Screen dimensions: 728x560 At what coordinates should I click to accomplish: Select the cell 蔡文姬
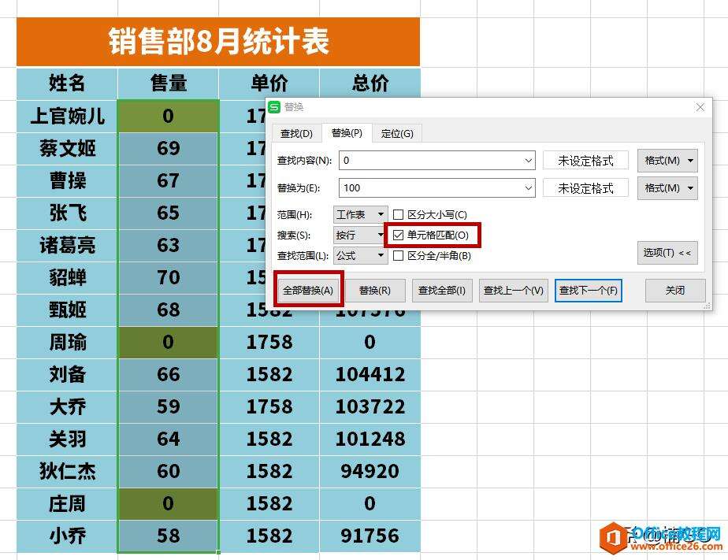[67, 149]
